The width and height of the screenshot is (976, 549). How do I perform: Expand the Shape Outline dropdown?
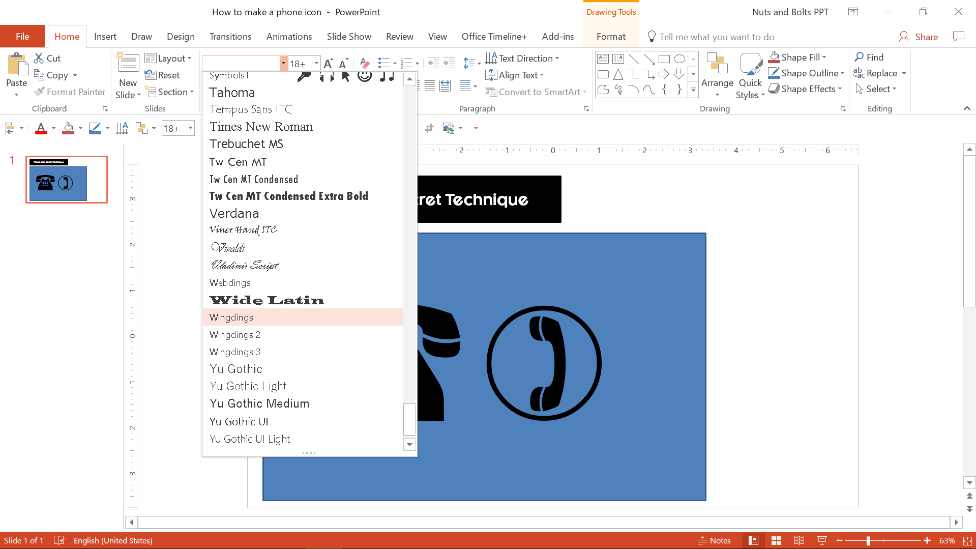pos(842,73)
